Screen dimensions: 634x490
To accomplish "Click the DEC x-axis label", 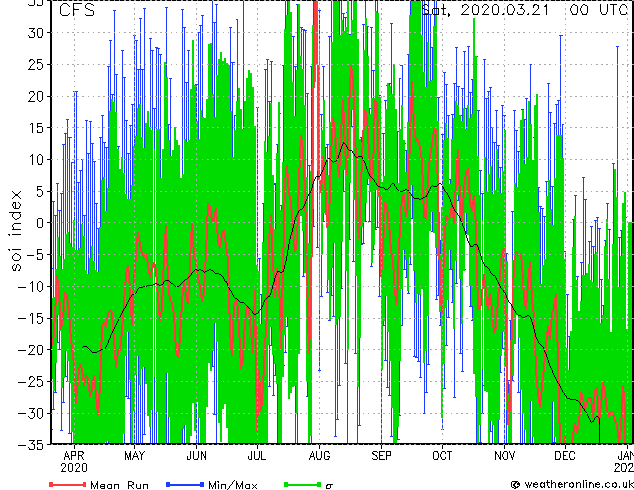I will click(564, 456).
